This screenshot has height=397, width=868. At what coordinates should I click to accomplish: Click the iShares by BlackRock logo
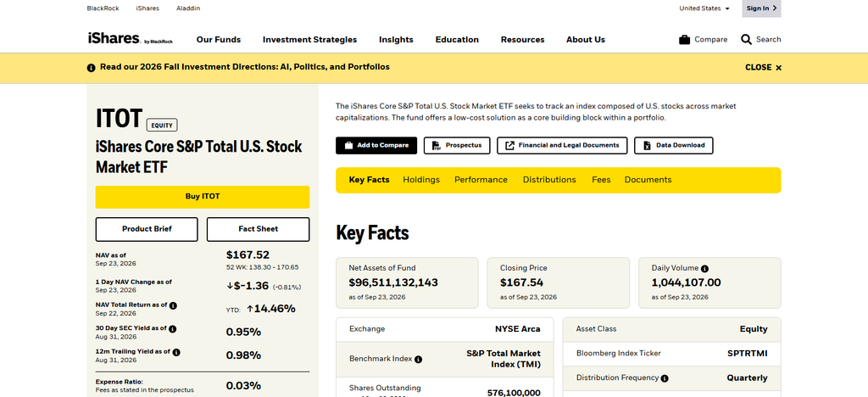[x=130, y=39]
